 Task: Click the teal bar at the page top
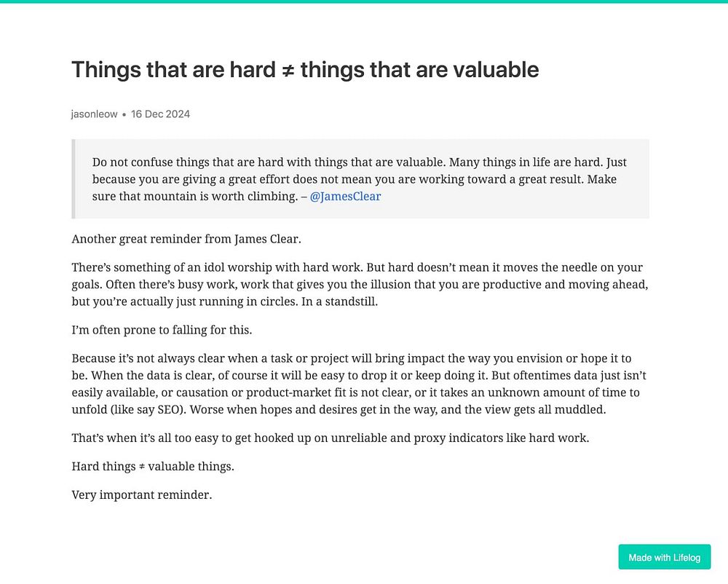click(x=364, y=1)
